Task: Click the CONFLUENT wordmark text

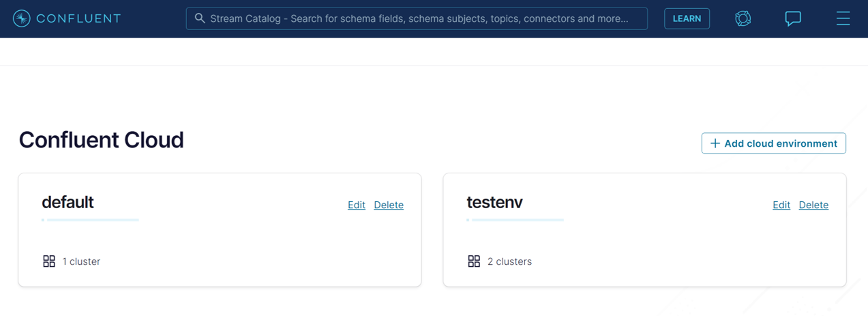Action: pos(78,18)
